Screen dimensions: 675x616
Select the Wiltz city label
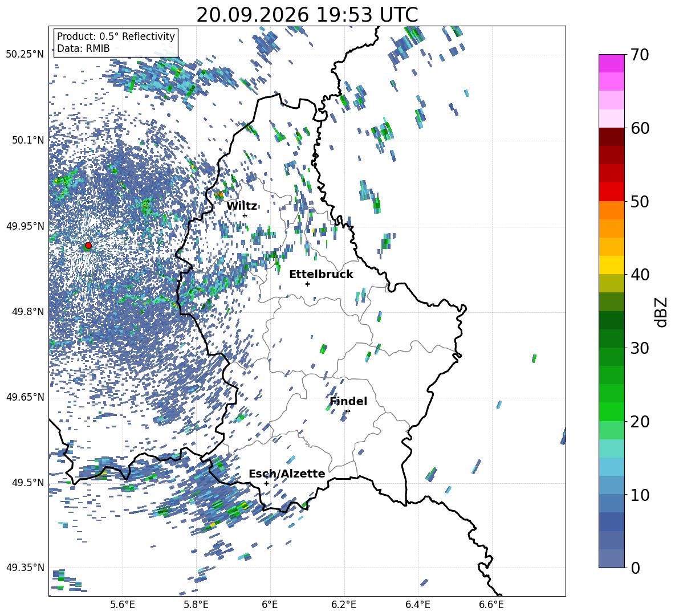click(x=242, y=206)
